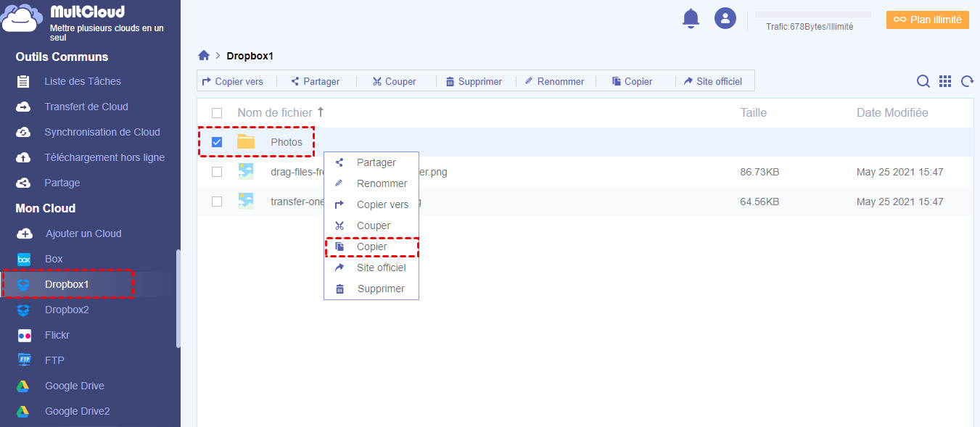Click Partager in the toolbar
Viewport: 980px width, 427px height.
(x=316, y=81)
